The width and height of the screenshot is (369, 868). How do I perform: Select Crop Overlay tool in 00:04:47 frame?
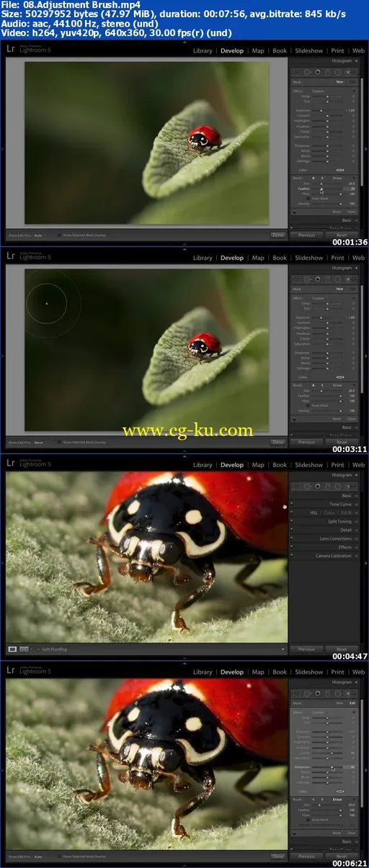coord(295,486)
